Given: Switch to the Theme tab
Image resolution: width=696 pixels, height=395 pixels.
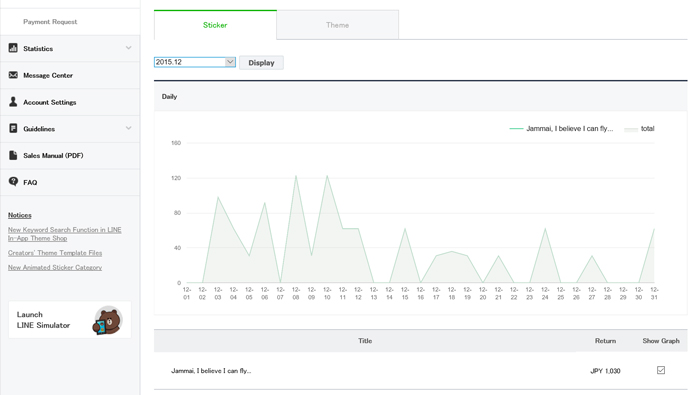Looking at the screenshot, I should tap(337, 25).
